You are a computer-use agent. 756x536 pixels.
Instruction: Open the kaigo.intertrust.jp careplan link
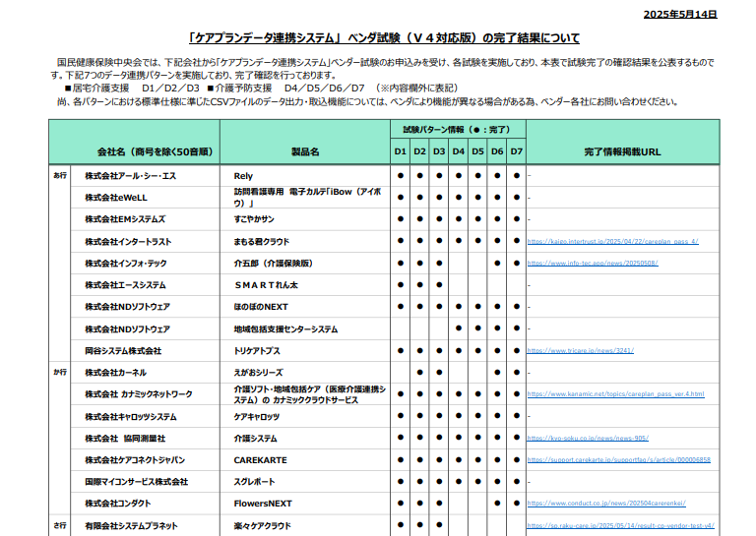tap(612, 241)
